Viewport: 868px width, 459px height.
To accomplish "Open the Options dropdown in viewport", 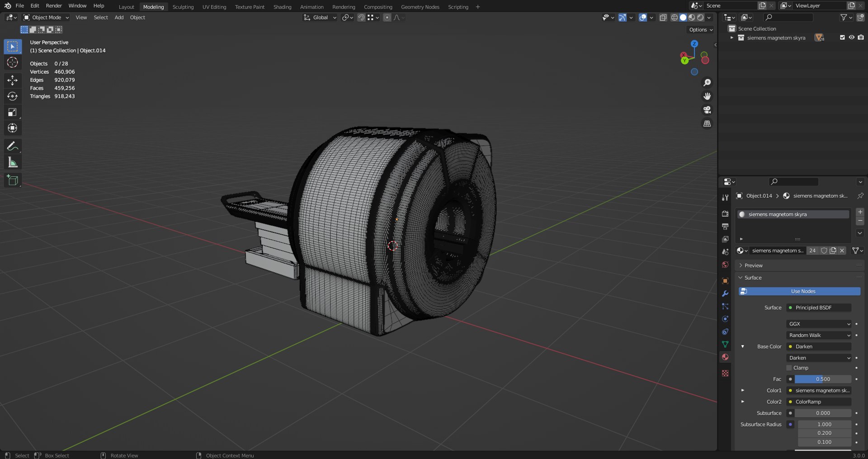I will [x=701, y=30].
